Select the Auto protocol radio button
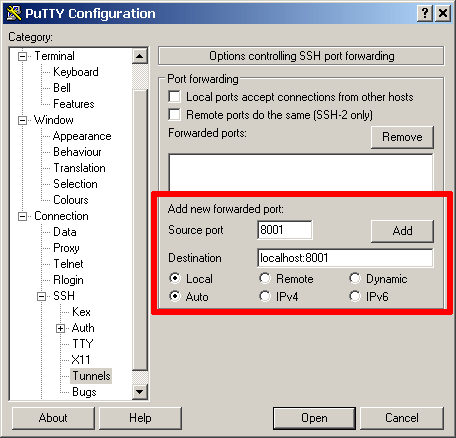Image resolution: width=456 pixels, height=438 pixels. pyautogui.click(x=175, y=296)
